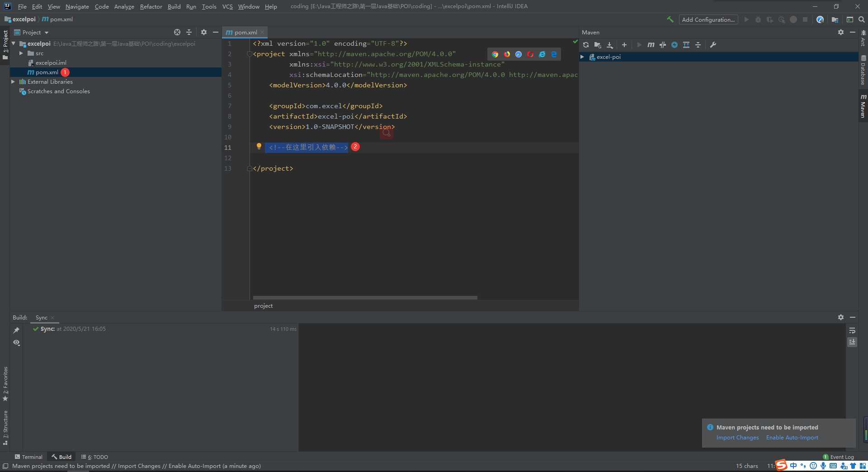This screenshot has height=472, width=868.
Task: Toggle scroll to end in Build output
Action: click(x=852, y=342)
